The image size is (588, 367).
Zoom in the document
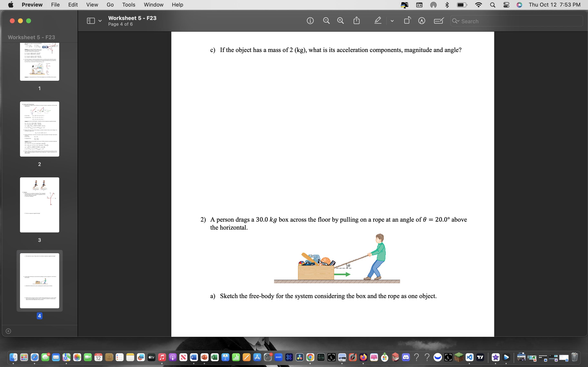(340, 21)
